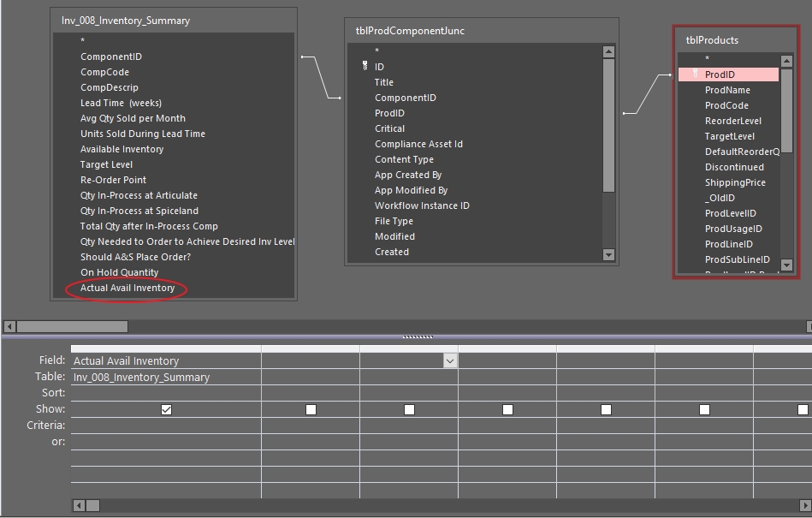Select the ProdName field in tblProducts
The height and width of the screenshot is (518, 812).
coord(729,90)
